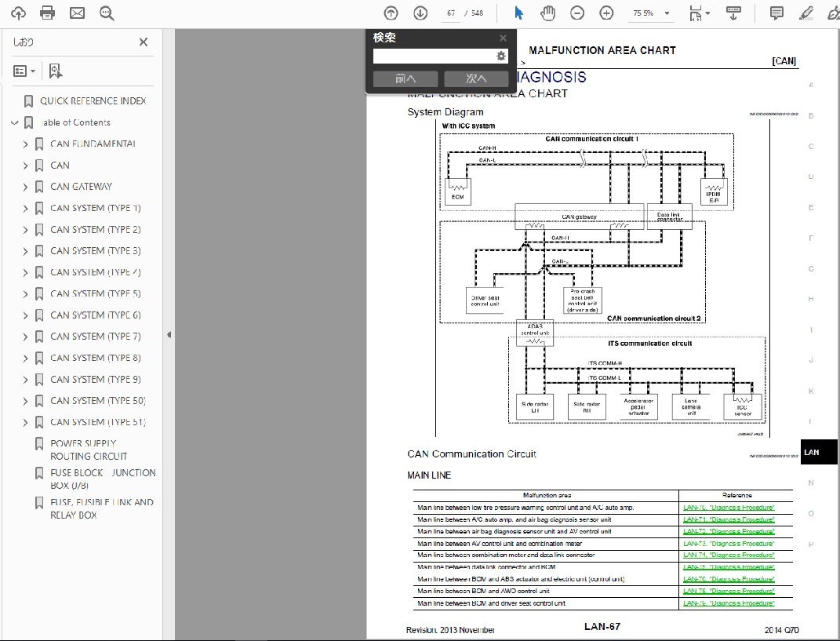Click the 前へ (previous) search button
This screenshot has height=641, width=840.
405,78
